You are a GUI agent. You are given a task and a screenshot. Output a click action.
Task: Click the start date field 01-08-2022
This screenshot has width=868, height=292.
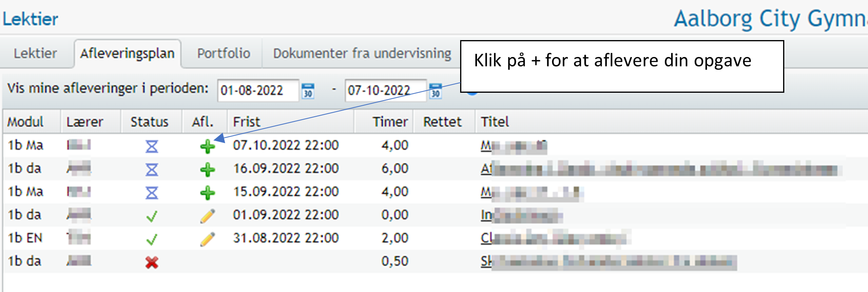point(257,91)
